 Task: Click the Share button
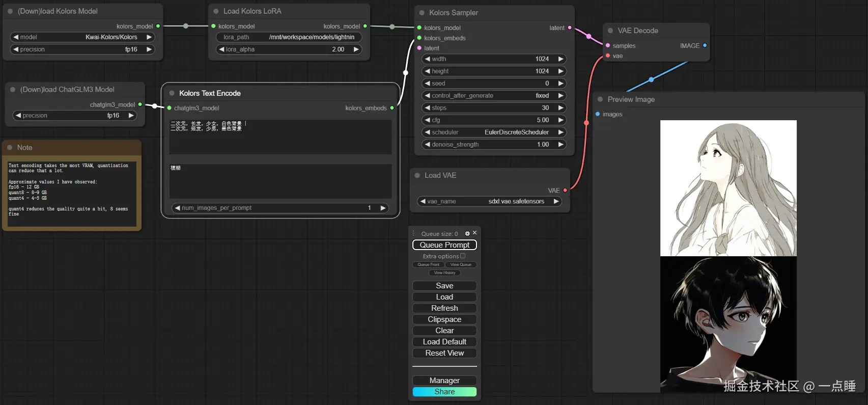click(x=444, y=392)
